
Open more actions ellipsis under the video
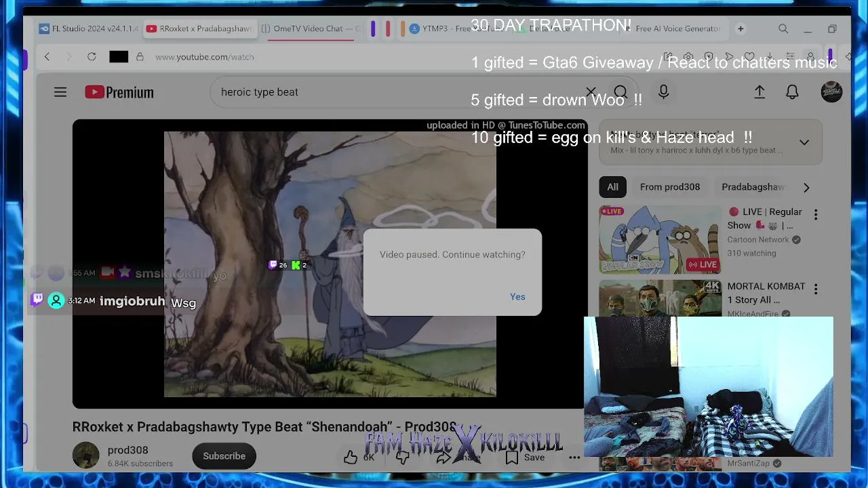coord(574,457)
